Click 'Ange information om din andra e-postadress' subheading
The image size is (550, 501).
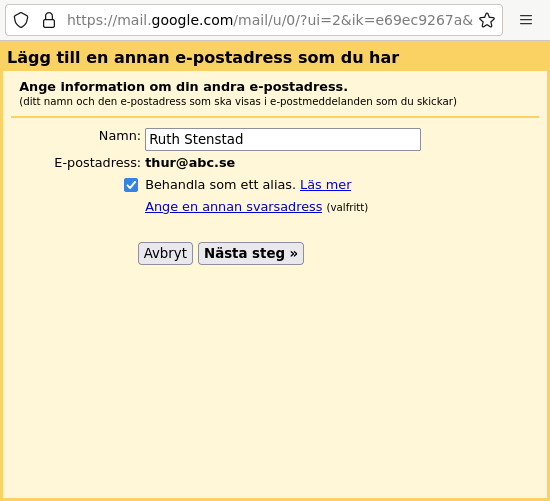(183, 87)
